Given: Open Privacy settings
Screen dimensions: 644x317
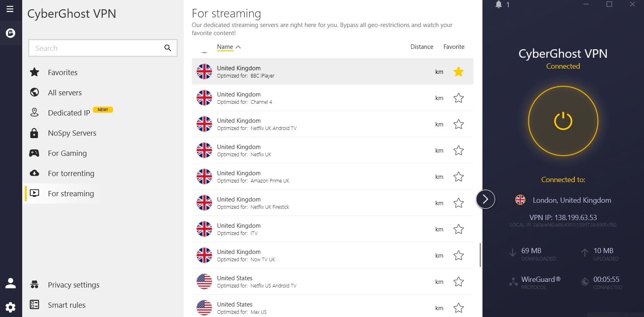Looking at the screenshot, I should tap(73, 285).
